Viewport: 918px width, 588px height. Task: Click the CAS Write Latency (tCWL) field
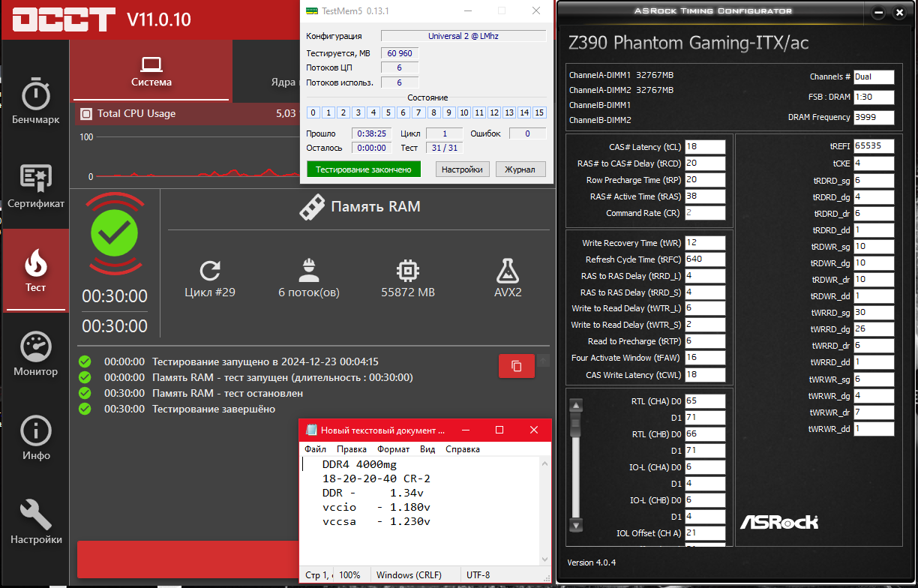[704, 374]
